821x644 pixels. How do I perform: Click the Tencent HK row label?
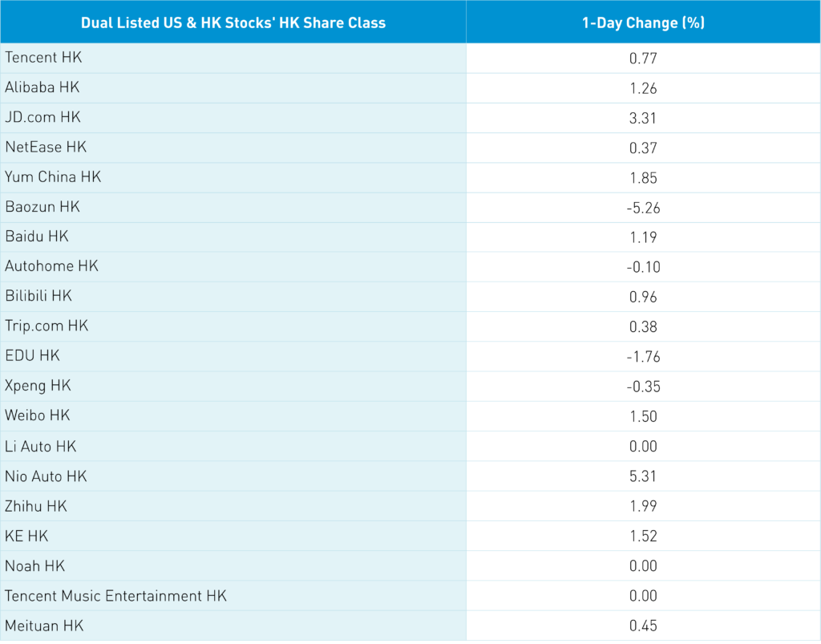(x=43, y=58)
